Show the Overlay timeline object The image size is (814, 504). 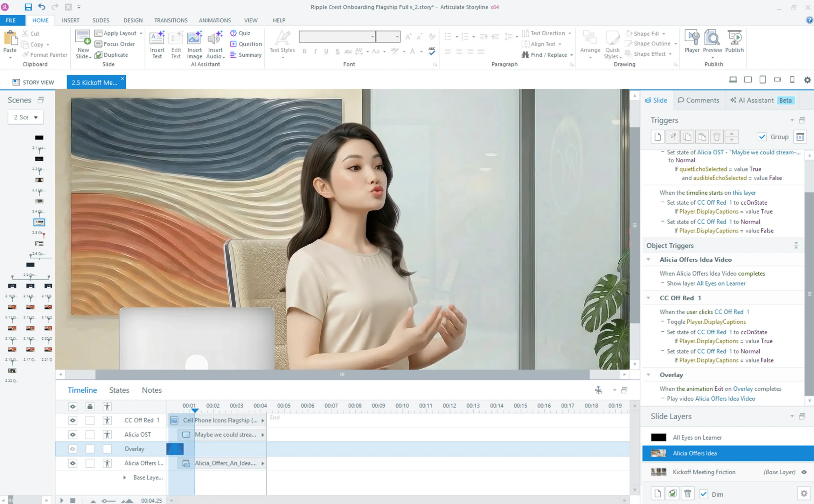pyautogui.click(x=72, y=449)
